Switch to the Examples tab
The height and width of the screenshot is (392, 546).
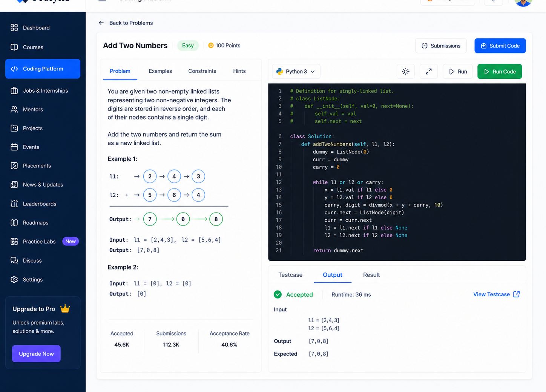tap(160, 71)
